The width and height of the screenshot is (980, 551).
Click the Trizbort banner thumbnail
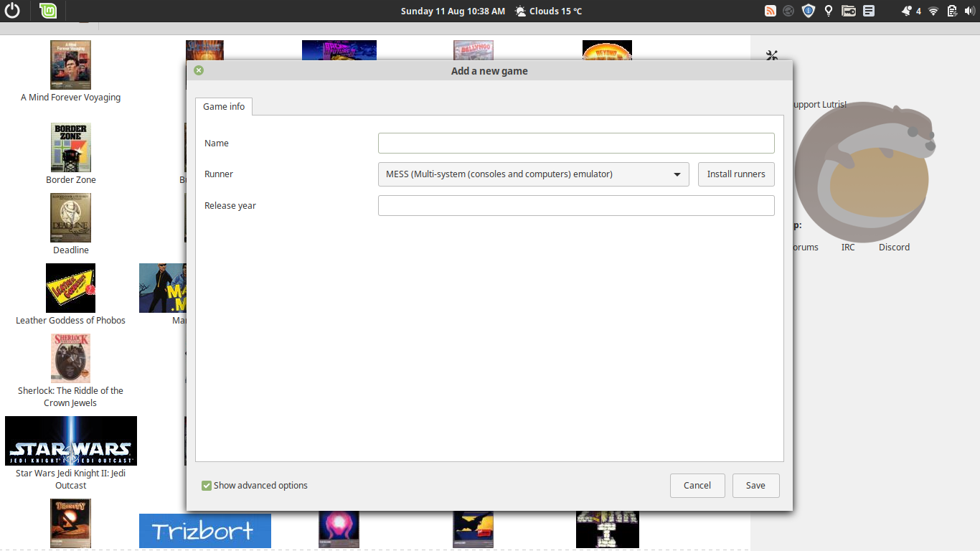click(204, 530)
